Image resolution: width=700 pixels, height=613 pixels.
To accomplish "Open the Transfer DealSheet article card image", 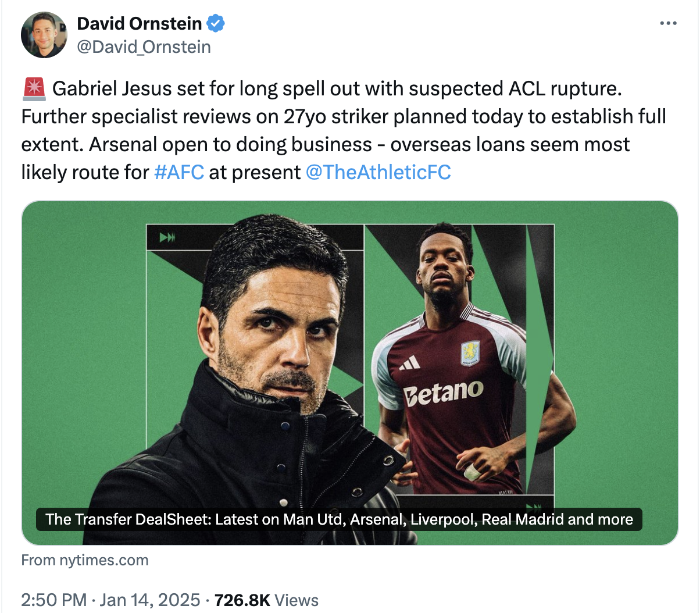I will 350,373.
